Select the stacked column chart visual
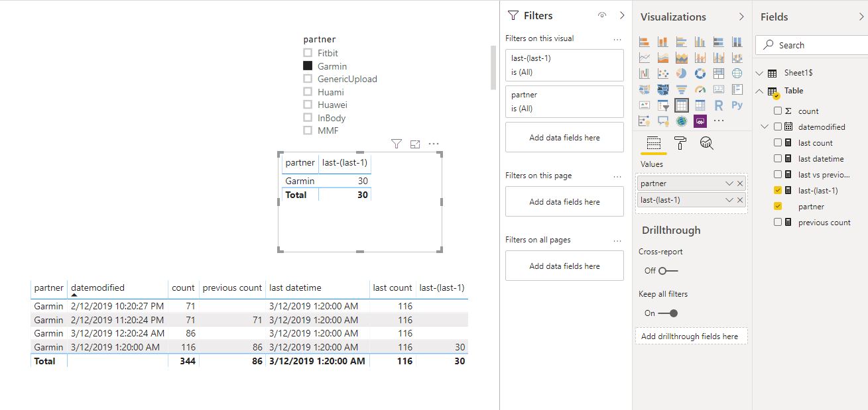868x410 pixels. [x=662, y=42]
